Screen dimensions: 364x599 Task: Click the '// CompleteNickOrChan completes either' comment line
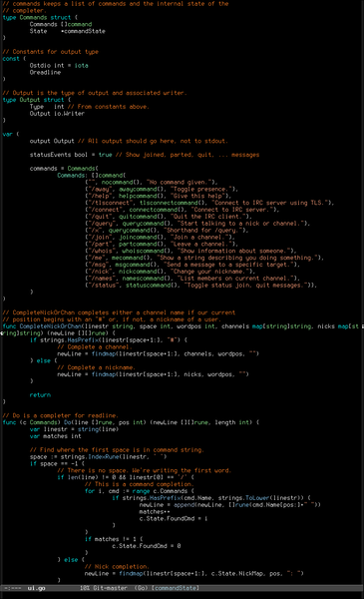click(119, 312)
